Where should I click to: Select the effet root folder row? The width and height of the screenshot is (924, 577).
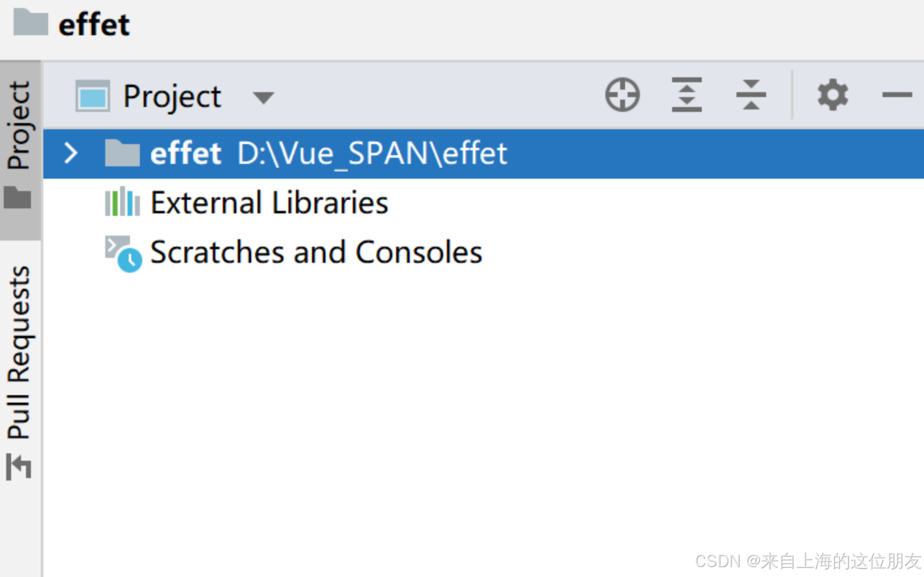coord(186,153)
